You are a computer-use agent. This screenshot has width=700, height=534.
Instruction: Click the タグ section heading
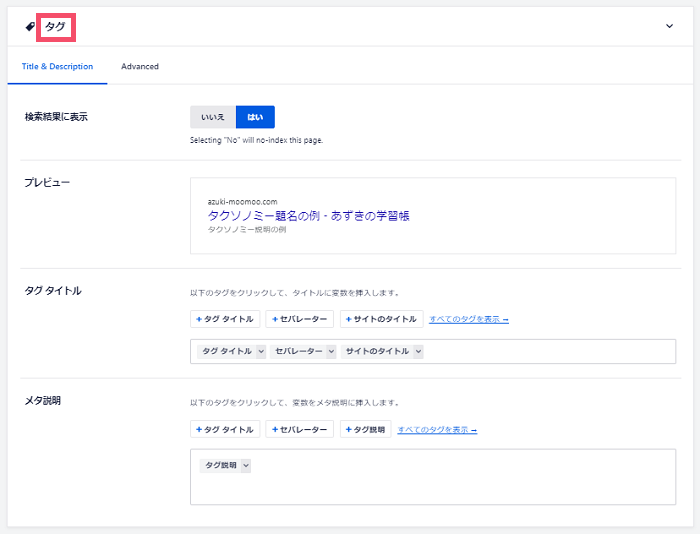[56, 27]
